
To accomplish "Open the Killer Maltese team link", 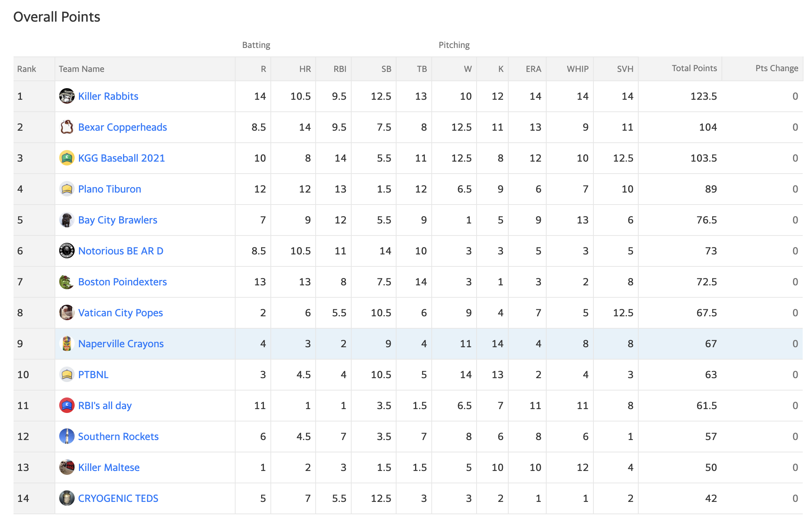I will coord(109,467).
